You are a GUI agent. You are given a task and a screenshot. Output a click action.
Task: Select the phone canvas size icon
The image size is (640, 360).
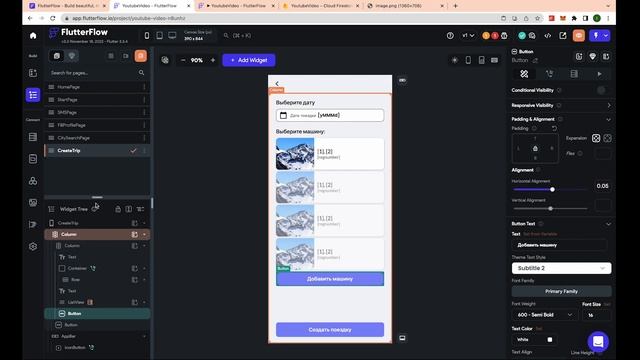pos(147,36)
